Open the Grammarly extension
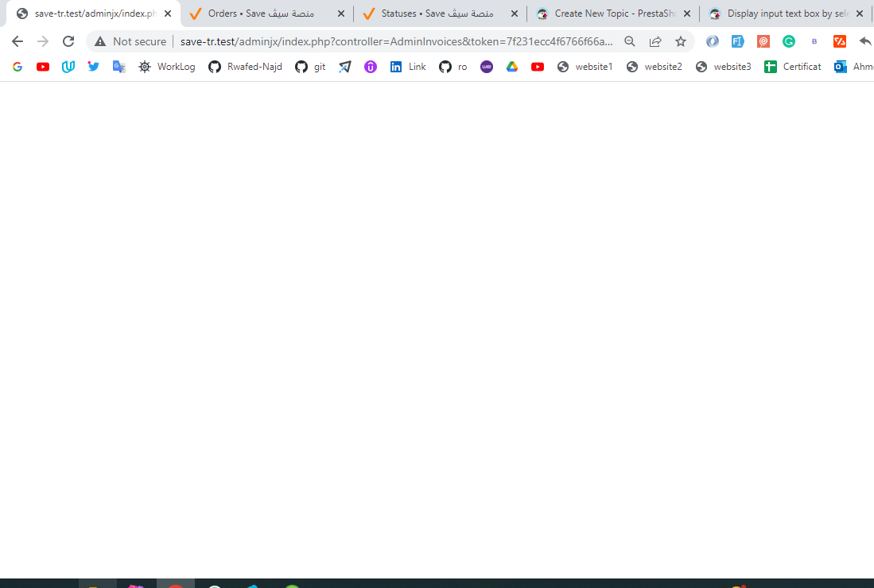Viewport: 874px width, 588px height. pos(789,41)
